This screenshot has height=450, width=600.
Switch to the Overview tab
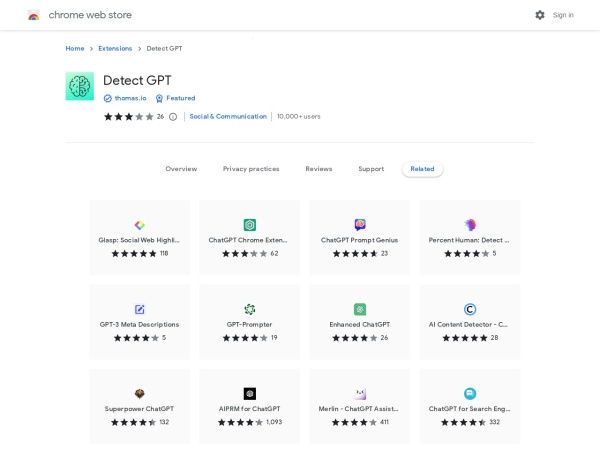pyautogui.click(x=181, y=169)
